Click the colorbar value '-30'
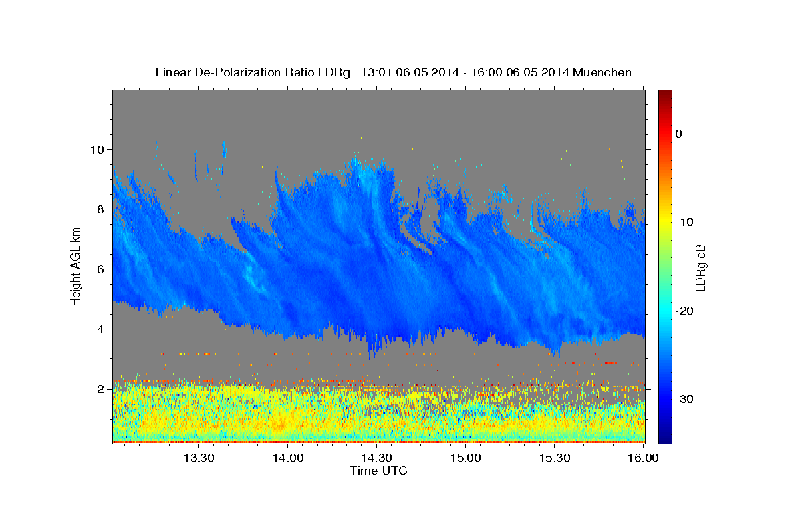The height and width of the screenshot is (532, 798). [684, 399]
